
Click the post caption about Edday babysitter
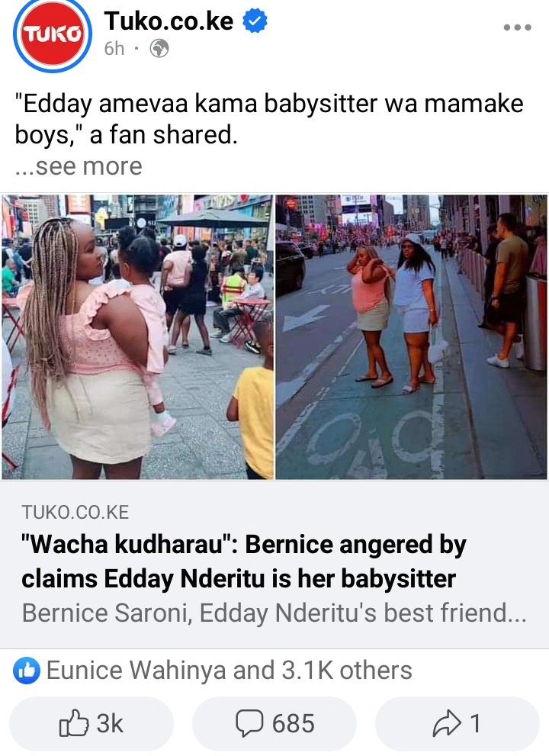[269, 119]
